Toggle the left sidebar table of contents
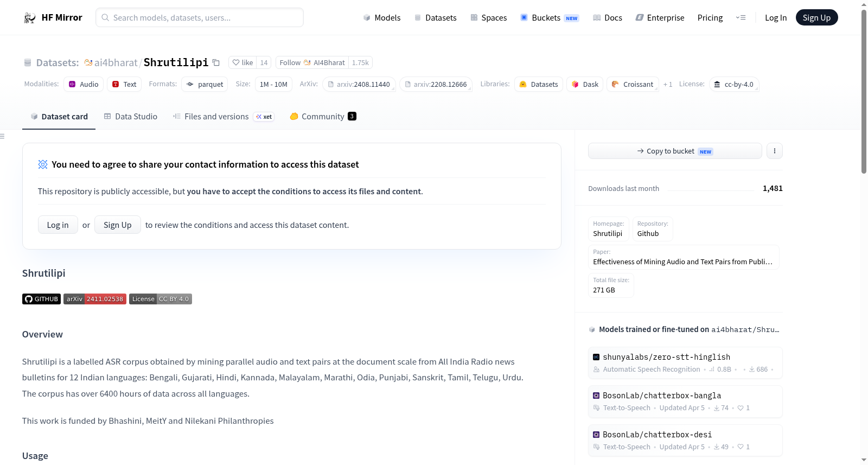Image resolution: width=868 pixels, height=465 pixels. point(2,136)
